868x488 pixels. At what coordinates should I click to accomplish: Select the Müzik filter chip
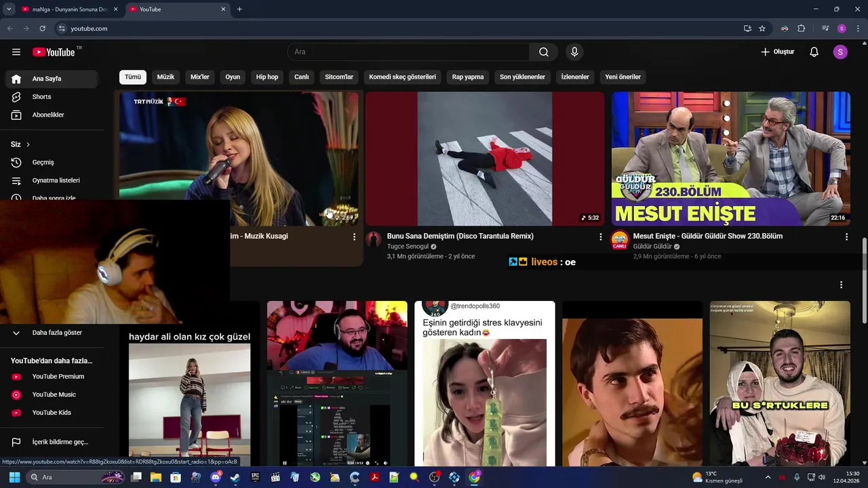pyautogui.click(x=165, y=77)
